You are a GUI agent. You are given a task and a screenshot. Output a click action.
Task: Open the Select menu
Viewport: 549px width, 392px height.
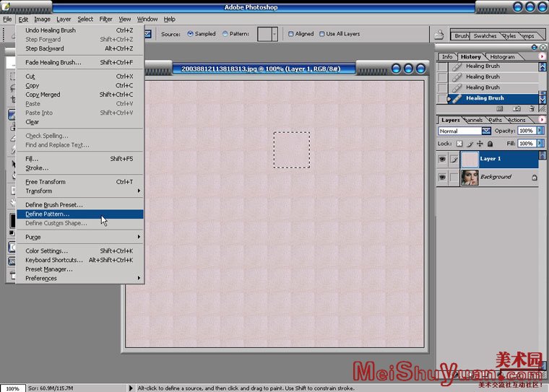[85, 19]
